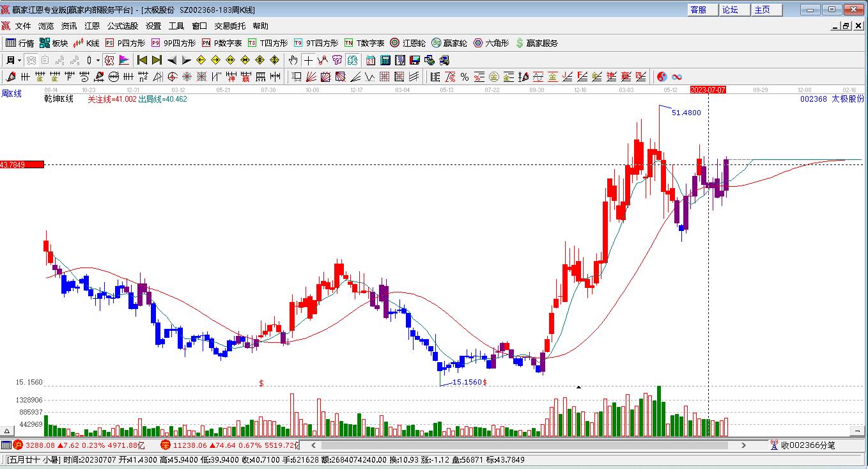Open the calculator icon

point(385,60)
